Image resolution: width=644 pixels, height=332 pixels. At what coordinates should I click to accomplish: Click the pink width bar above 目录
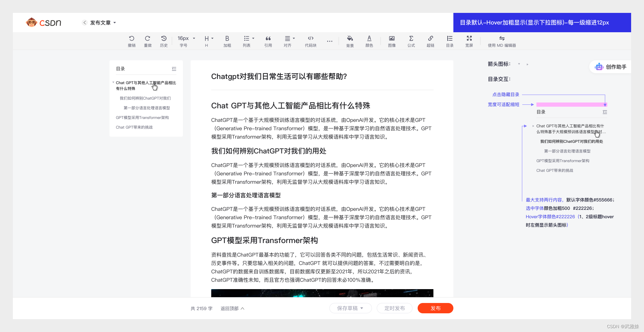572,104
